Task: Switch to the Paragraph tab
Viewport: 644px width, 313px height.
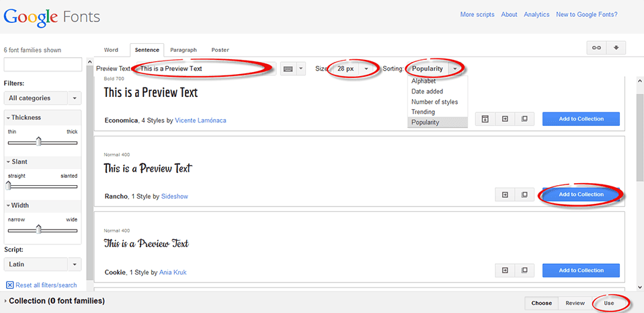Action: tap(184, 50)
